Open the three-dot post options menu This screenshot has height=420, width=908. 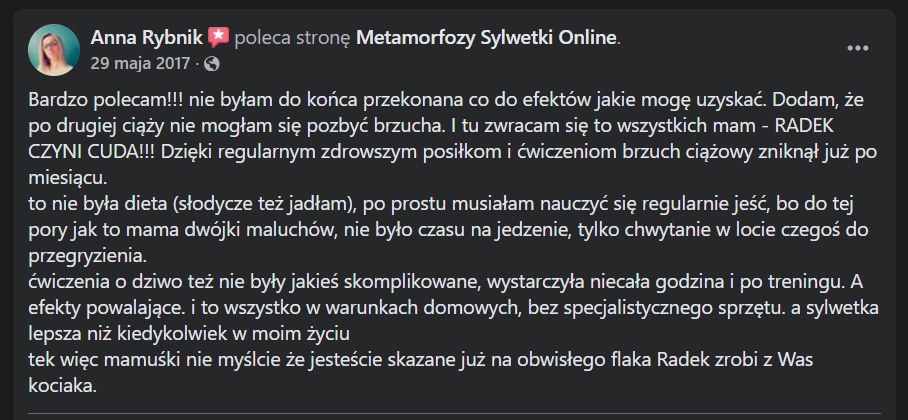click(858, 48)
